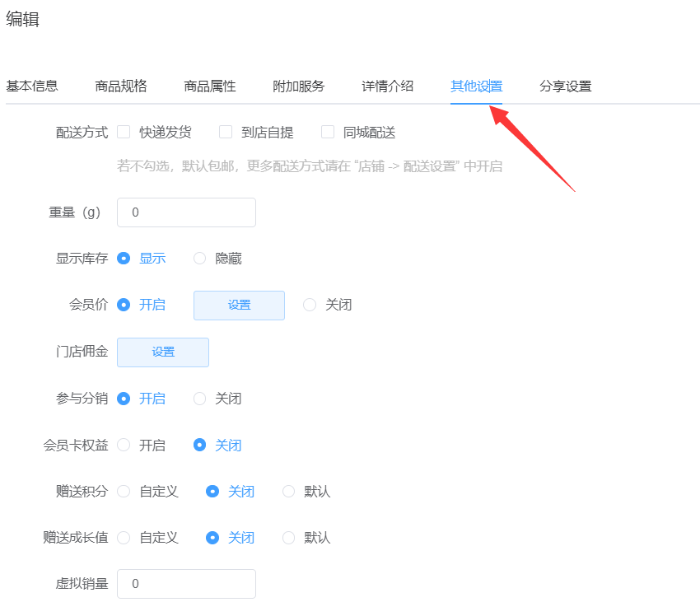Choose 关闭 for 参与分销
This screenshot has height=616, width=700.
[200, 399]
